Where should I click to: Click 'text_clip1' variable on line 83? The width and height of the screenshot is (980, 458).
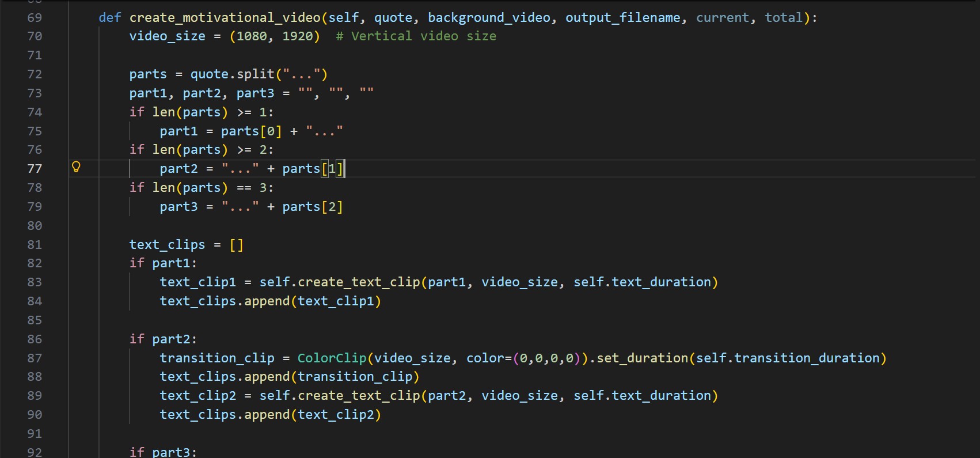[x=198, y=282]
